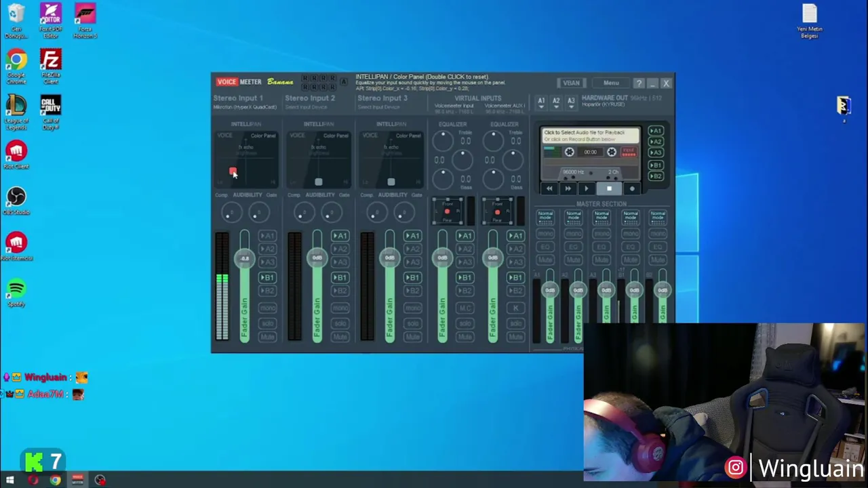868x488 pixels.
Task: Click Bass knob on second virtual input equalizer
Action: (x=493, y=179)
